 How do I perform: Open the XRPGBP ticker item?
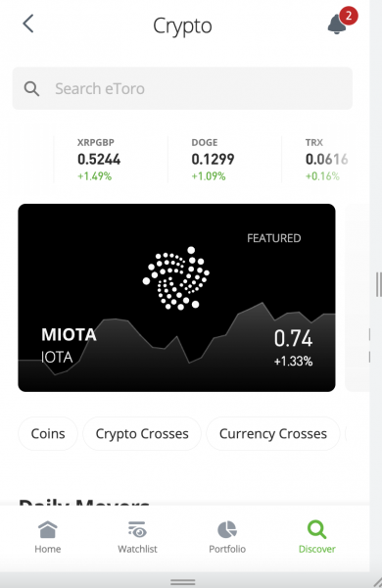111,160
